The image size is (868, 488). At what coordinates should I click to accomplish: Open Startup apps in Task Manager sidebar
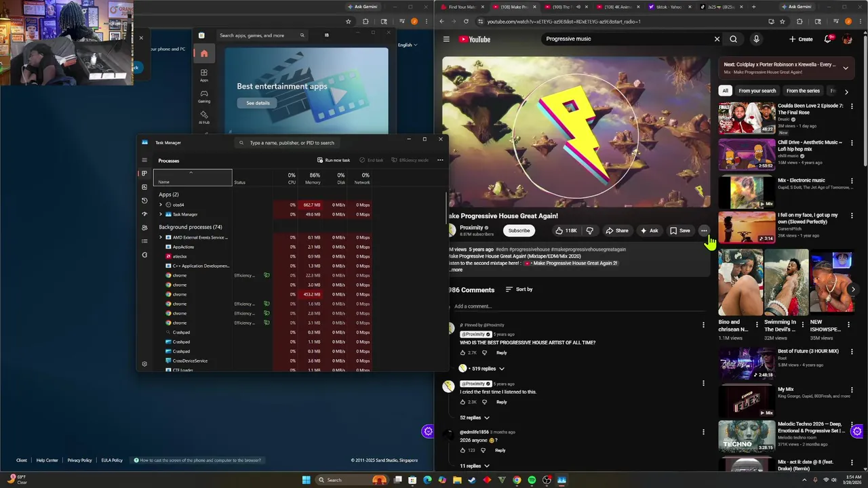coord(144,214)
